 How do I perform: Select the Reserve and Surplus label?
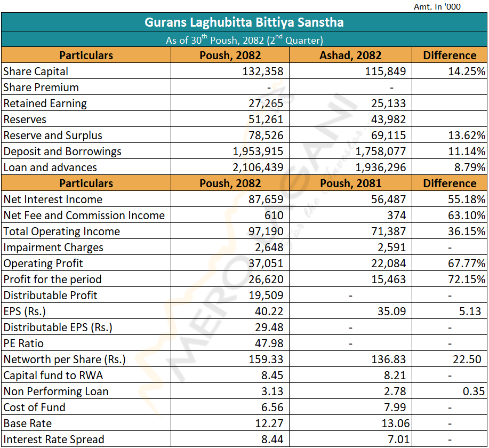53,135
